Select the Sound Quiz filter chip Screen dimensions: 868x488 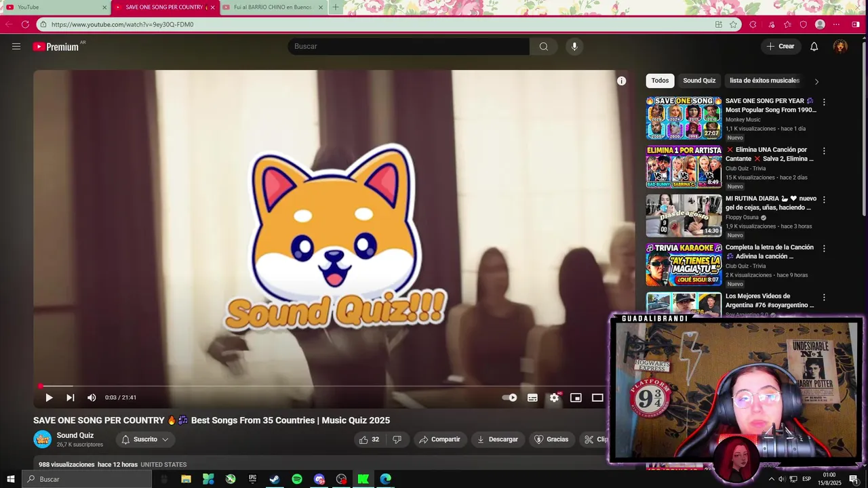point(699,81)
